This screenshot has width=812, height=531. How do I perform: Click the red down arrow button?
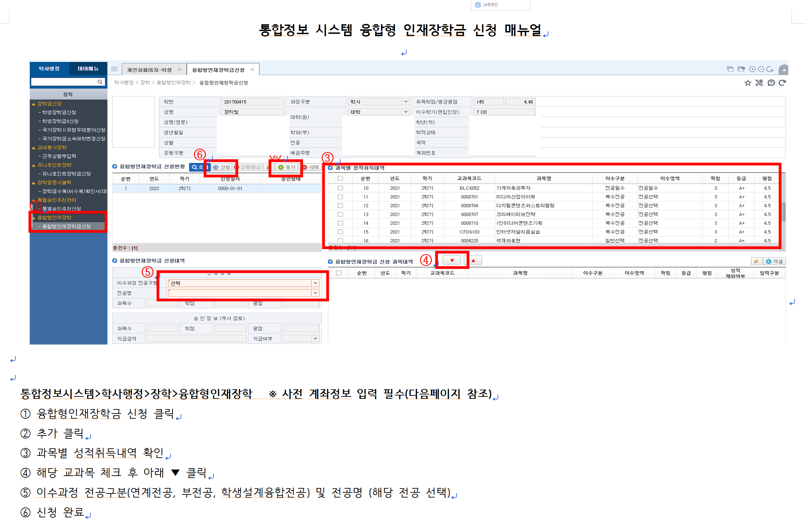pyautogui.click(x=452, y=261)
